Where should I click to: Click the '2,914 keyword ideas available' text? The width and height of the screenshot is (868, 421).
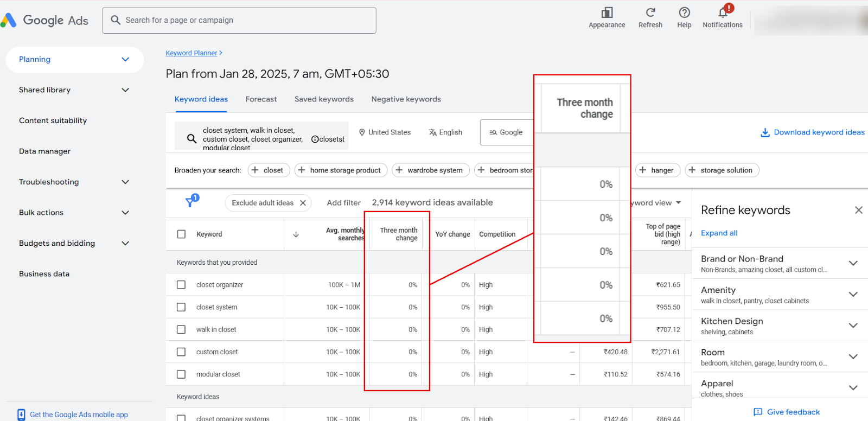(x=432, y=203)
